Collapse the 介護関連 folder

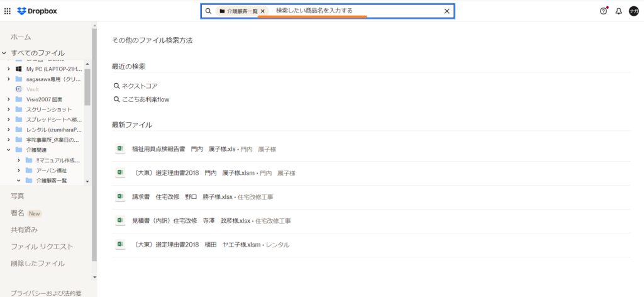point(9,150)
